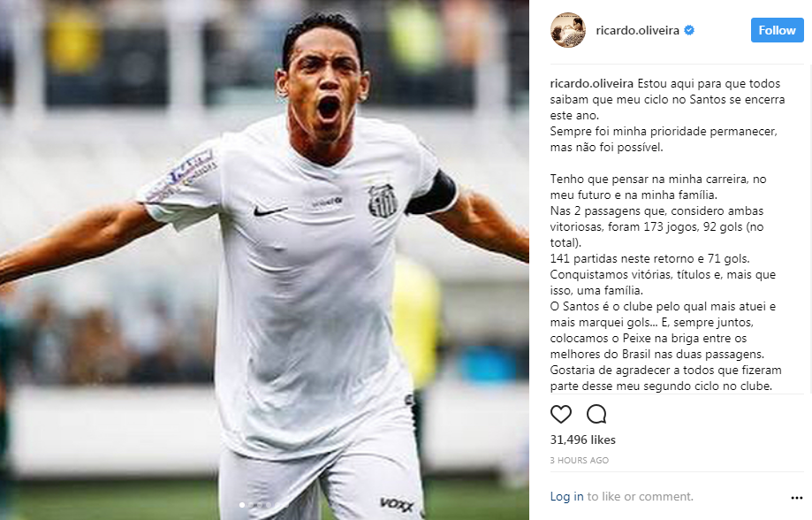The height and width of the screenshot is (520, 812).
Task: Jump to the third carousel dot
Action: pos(260,504)
